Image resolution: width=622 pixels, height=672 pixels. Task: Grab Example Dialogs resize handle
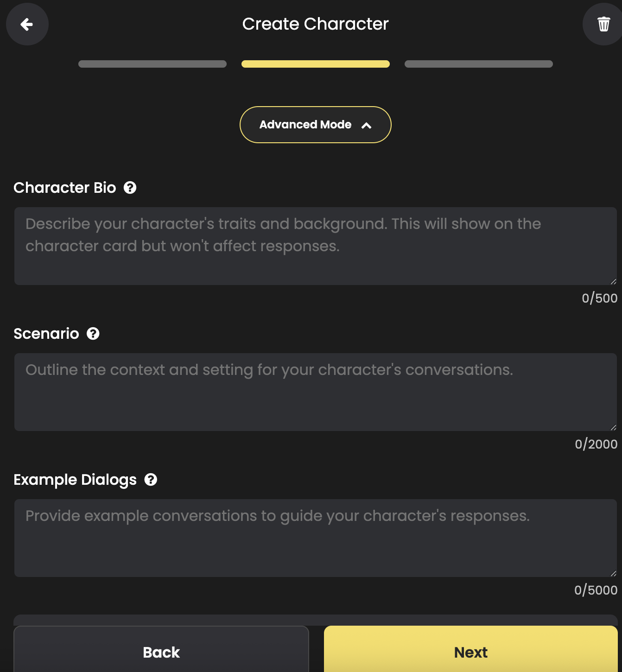613,573
